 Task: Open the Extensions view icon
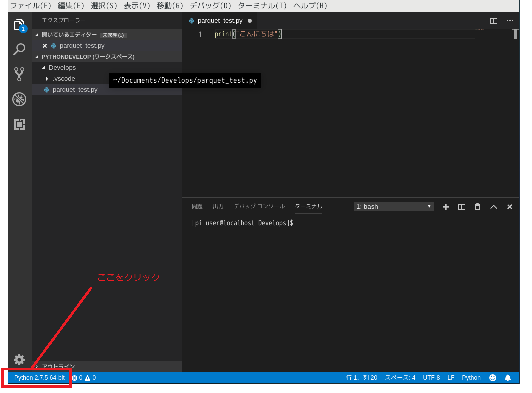coord(19,124)
